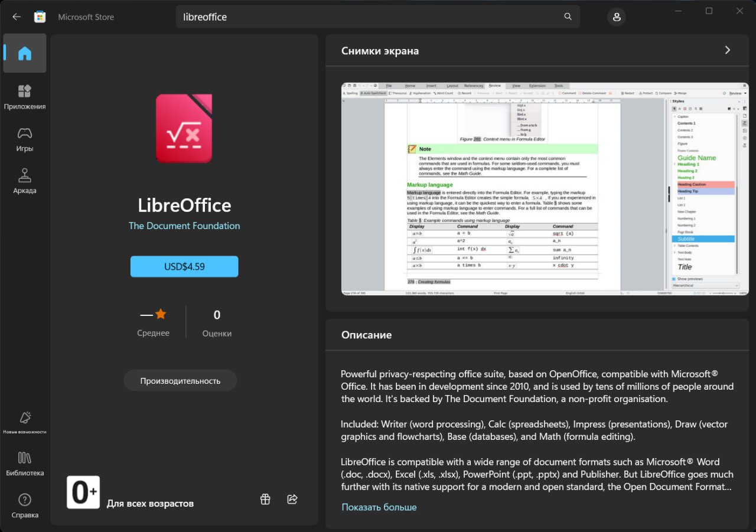Viewport: 756px width, 532px height.
Task: Click the Снимки экрана heading
Action: pyautogui.click(x=380, y=51)
